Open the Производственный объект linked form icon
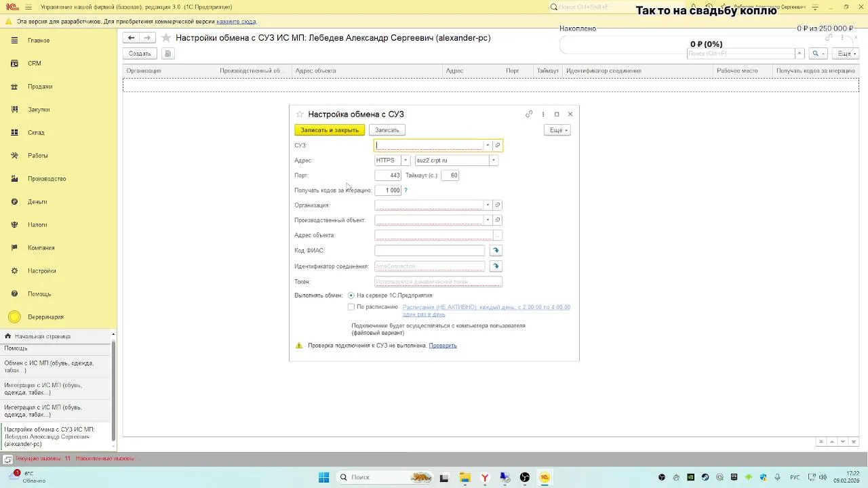868x488 pixels. (498, 220)
